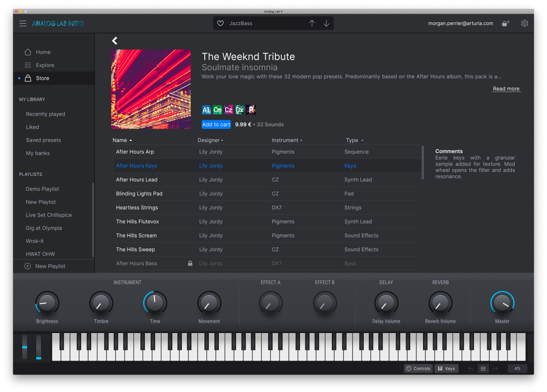The height and width of the screenshot is (392, 547).
Task: Sort the list by Name column
Action: tap(122, 140)
